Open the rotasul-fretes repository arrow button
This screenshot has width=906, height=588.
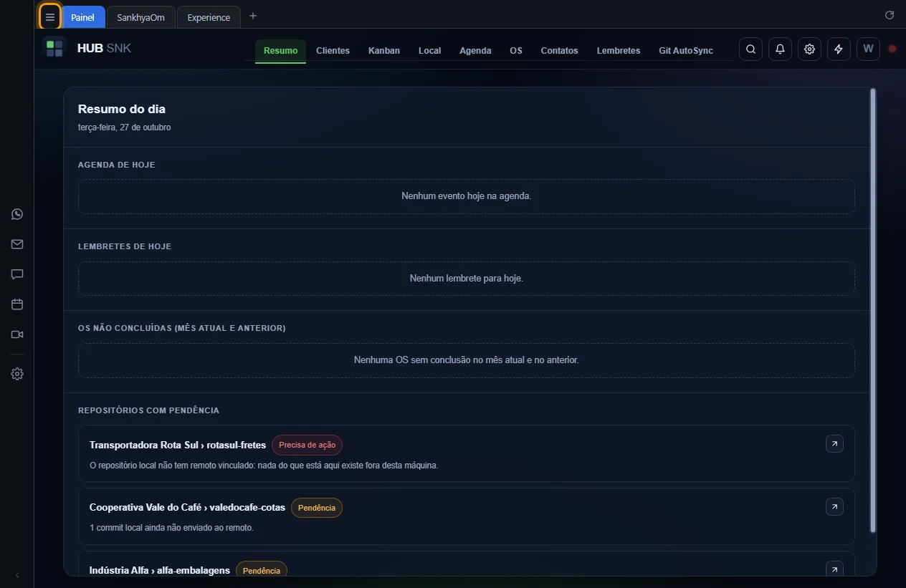[834, 444]
